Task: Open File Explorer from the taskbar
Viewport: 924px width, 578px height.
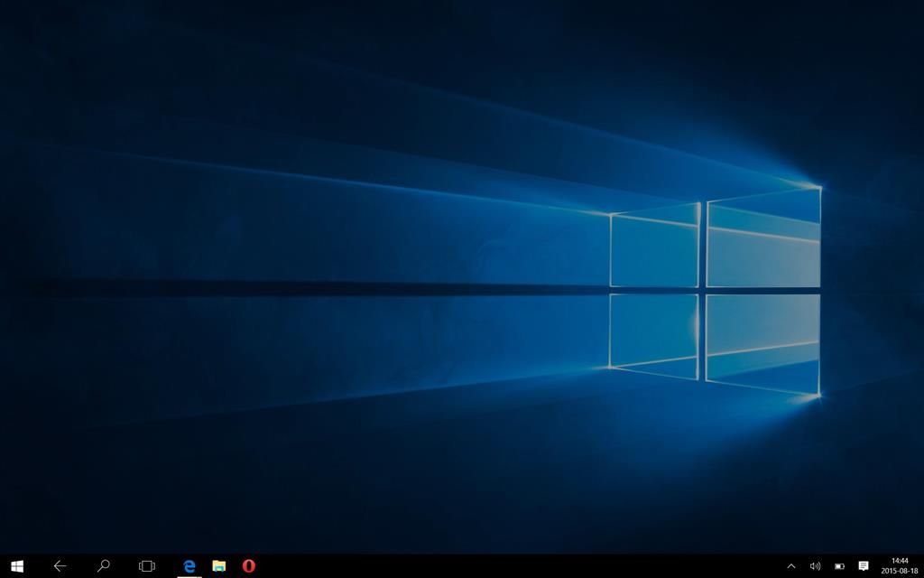Action: [219, 566]
